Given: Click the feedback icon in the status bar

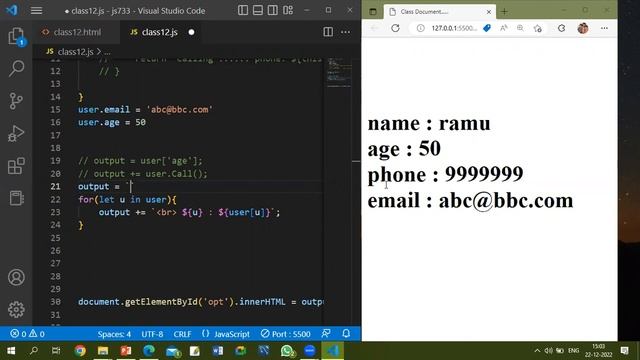Looking at the screenshot, I should pos(326,333).
